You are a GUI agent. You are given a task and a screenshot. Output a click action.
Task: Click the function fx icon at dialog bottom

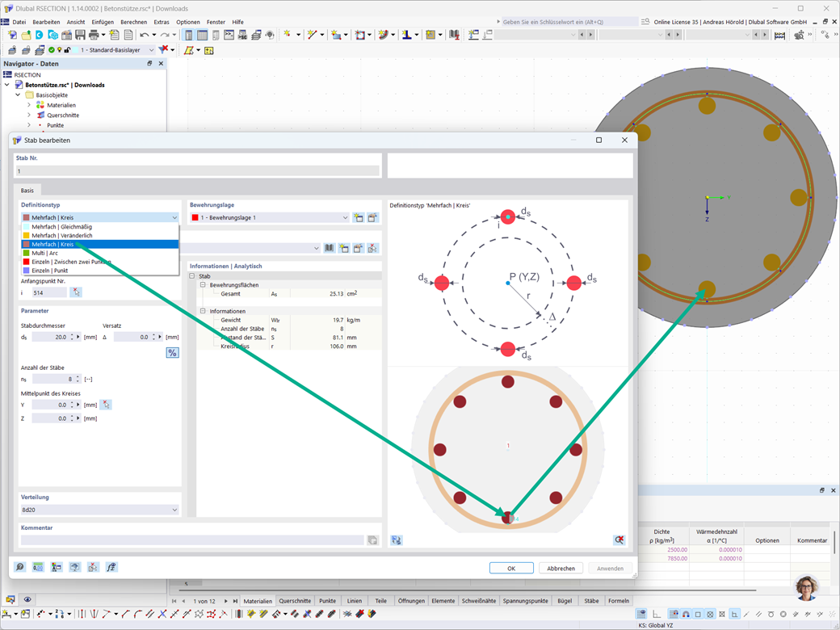click(x=111, y=568)
